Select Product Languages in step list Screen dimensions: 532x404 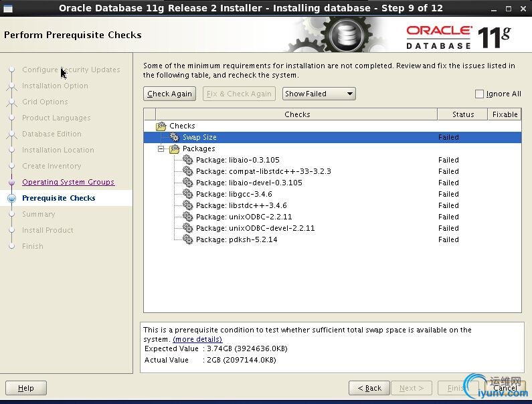[x=56, y=118]
